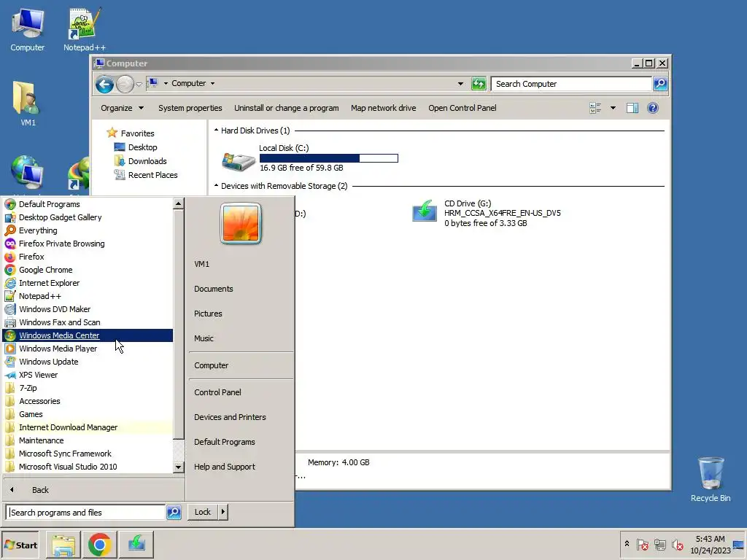Click programs list scroll down arrow
Screen dimensions: 747x560
(x=178, y=467)
